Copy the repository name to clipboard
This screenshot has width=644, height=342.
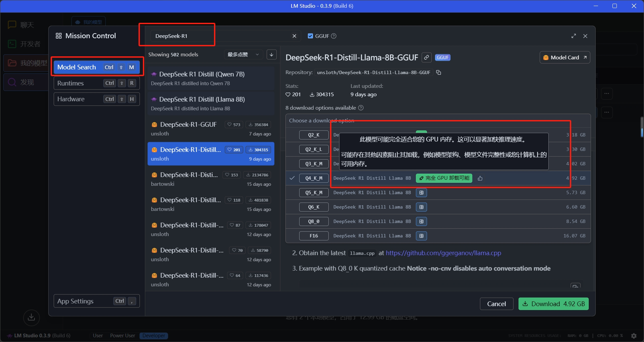438,72
